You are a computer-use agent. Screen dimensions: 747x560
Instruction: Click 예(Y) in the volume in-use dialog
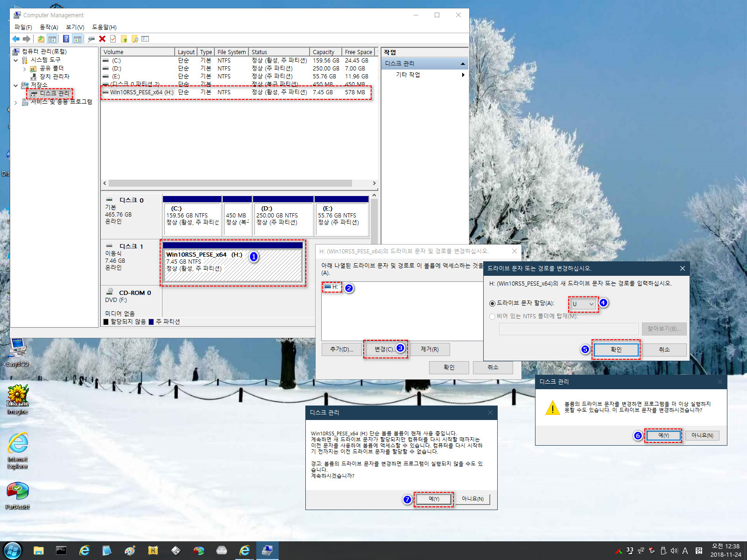pyautogui.click(x=434, y=499)
